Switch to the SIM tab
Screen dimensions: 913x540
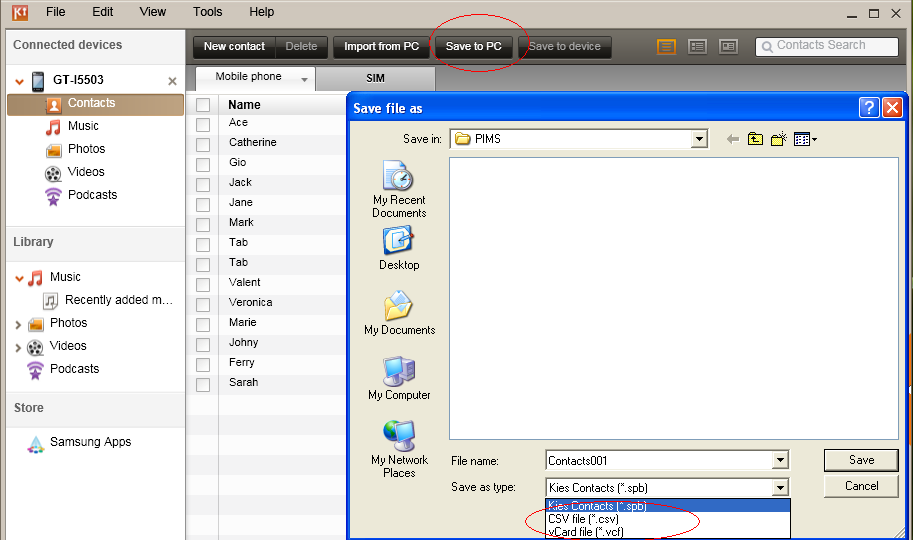pyautogui.click(x=376, y=79)
